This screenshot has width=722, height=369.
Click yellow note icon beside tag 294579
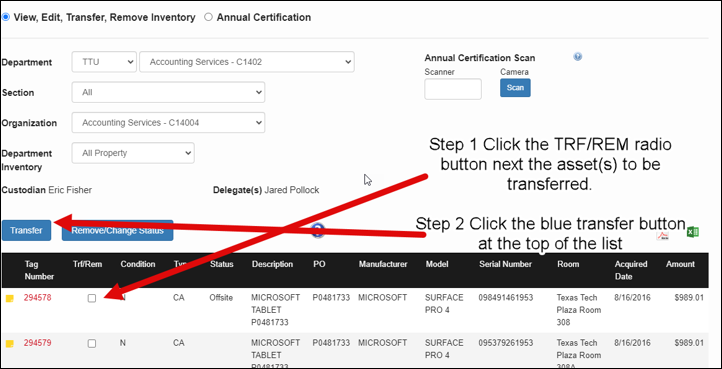pos(10,344)
